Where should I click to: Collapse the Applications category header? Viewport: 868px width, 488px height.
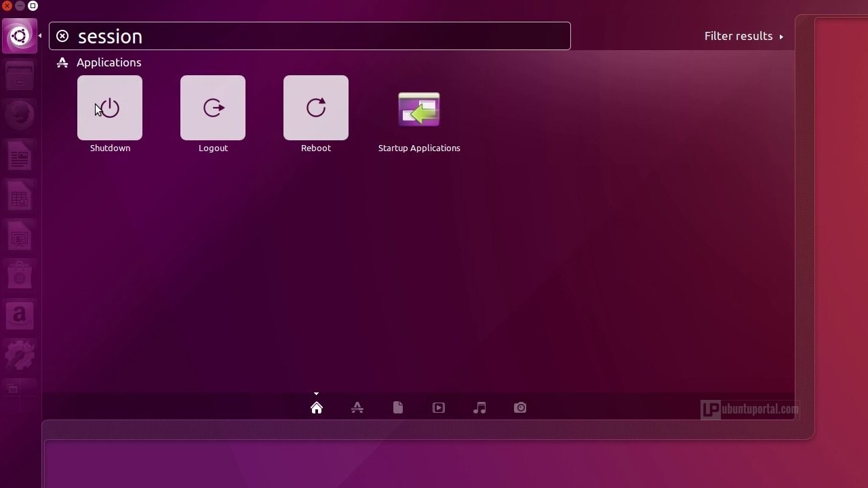click(100, 62)
